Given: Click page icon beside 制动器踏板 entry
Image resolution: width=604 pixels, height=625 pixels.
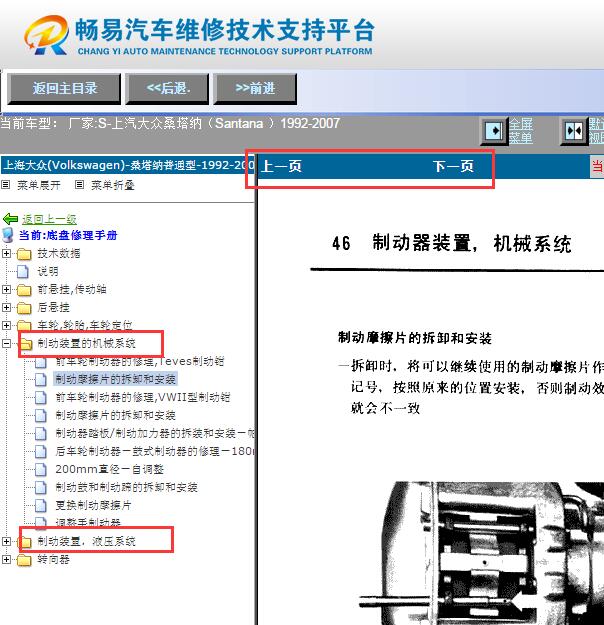Looking at the screenshot, I should [41, 434].
